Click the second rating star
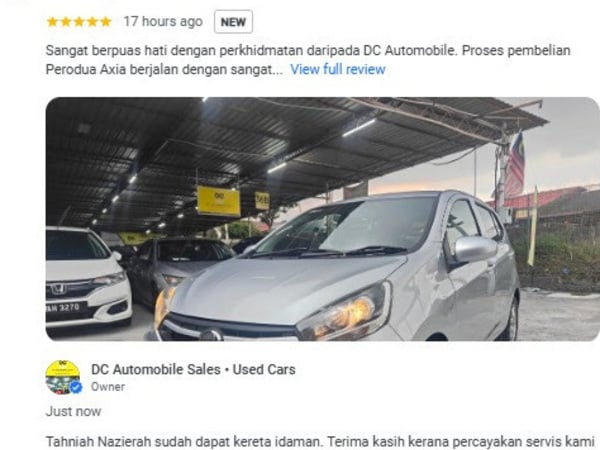Screen dimensions: 600x450 click(x=66, y=22)
